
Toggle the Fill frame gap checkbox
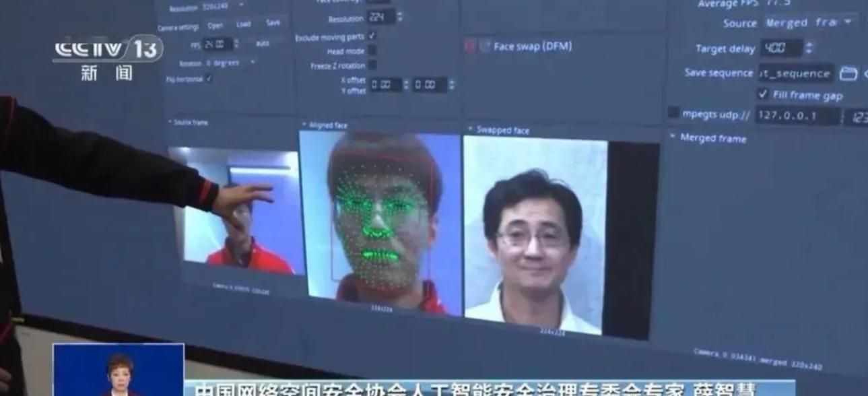pyautogui.click(x=762, y=94)
